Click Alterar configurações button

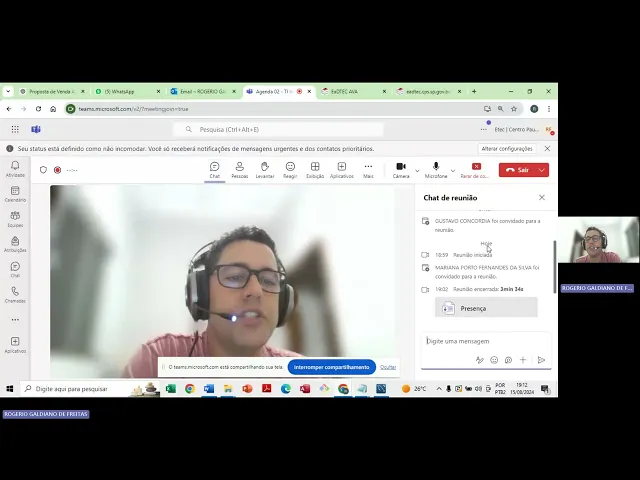tap(507, 149)
